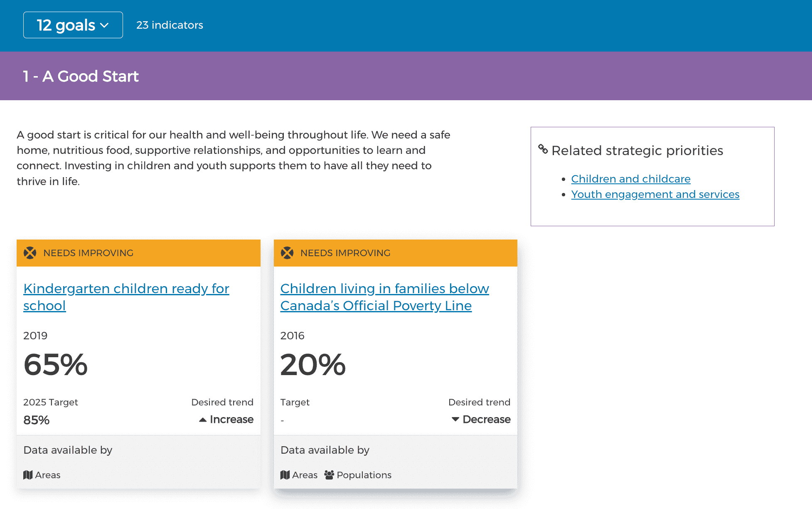Click the link icon beside Related strategic priorities
Viewport: 812px width, 509px height.
(x=543, y=149)
